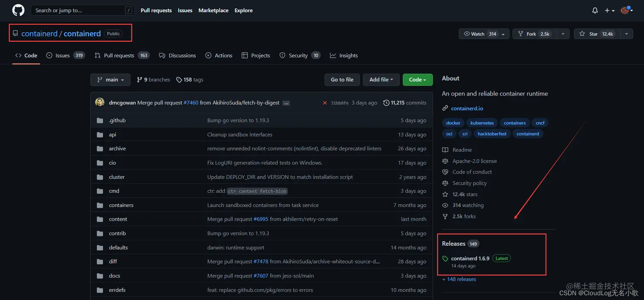
Task: Open the containers folder
Action: pos(121,205)
